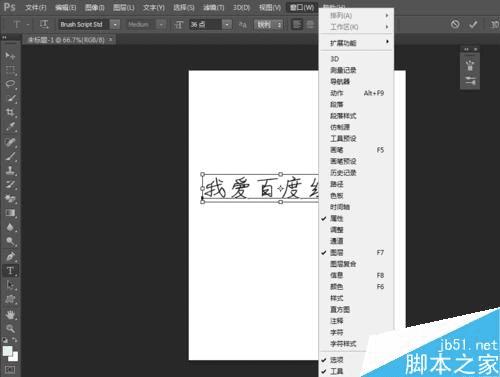Select the Lasso tool

point(10,84)
